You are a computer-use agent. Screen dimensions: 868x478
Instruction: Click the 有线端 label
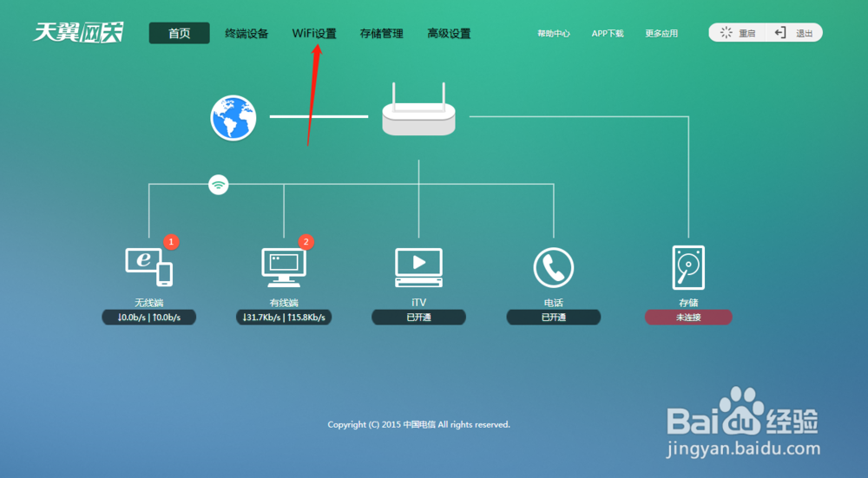(284, 303)
